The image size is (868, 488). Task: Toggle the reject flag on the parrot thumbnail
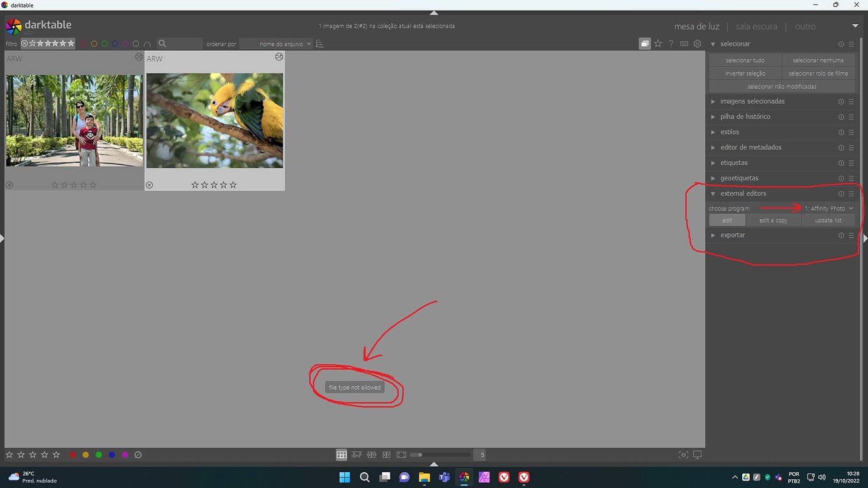click(149, 184)
